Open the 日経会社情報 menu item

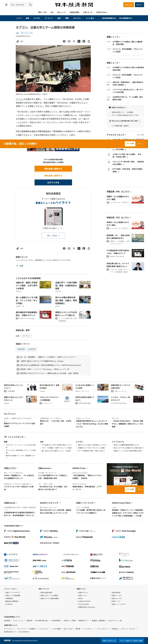74,12
